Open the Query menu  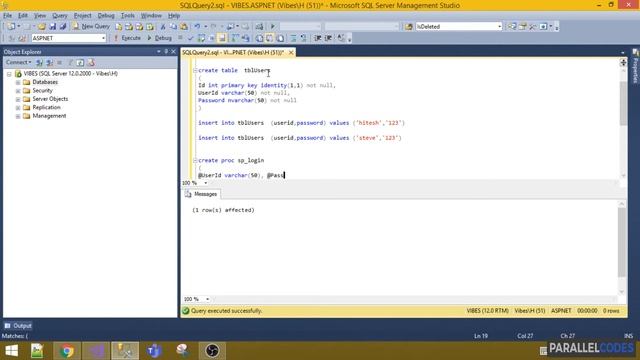click(x=60, y=16)
